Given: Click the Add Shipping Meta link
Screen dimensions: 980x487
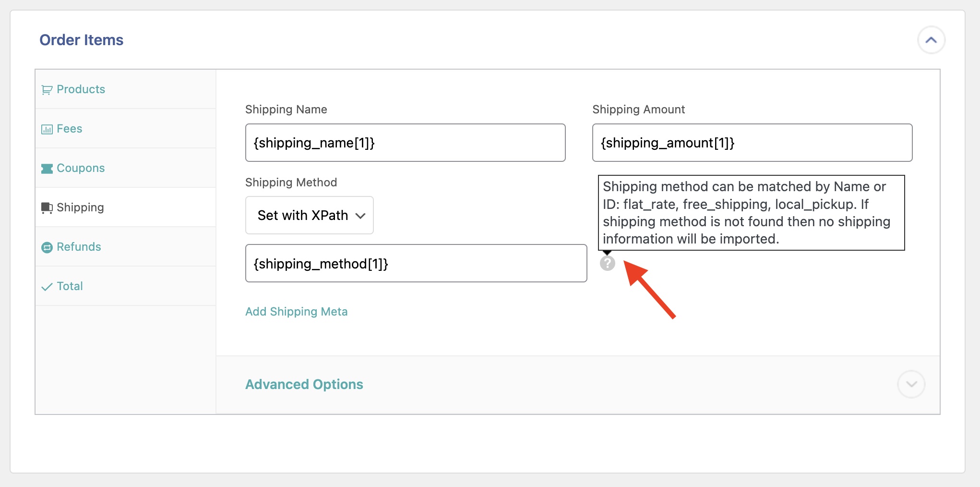Looking at the screenshot, I should [x=296, y=312].
